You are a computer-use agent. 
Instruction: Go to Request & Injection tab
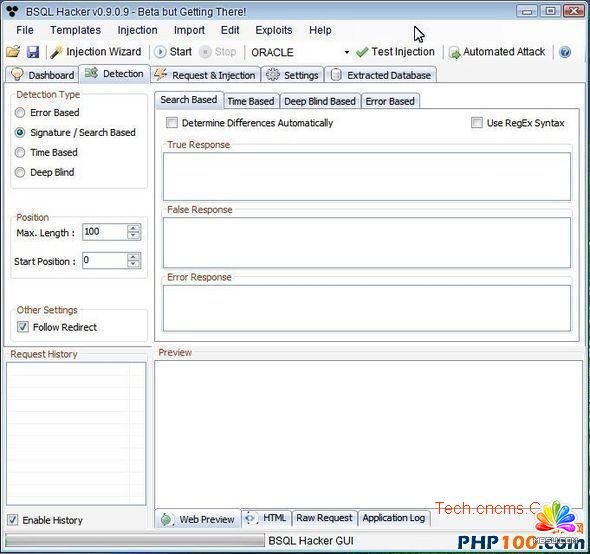click(x=205, y=75)
